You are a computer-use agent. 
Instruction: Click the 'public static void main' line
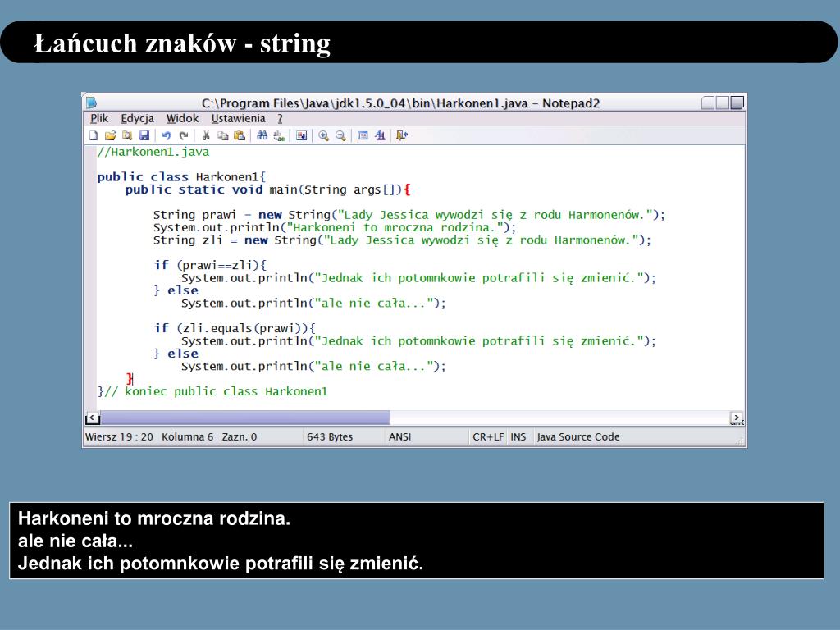click(x=268, y=189)
